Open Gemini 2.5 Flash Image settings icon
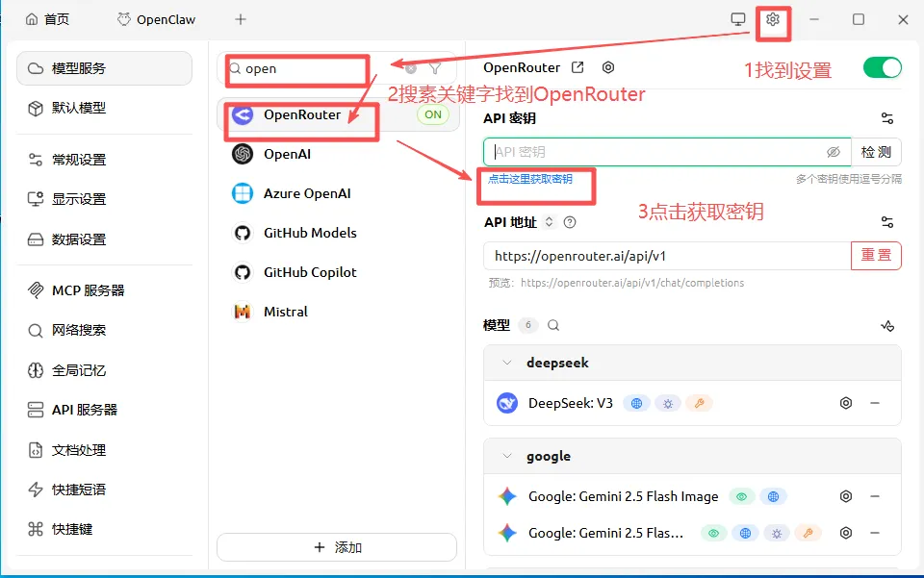This screenshot has height=578, width=924. (x=846, y=497)
